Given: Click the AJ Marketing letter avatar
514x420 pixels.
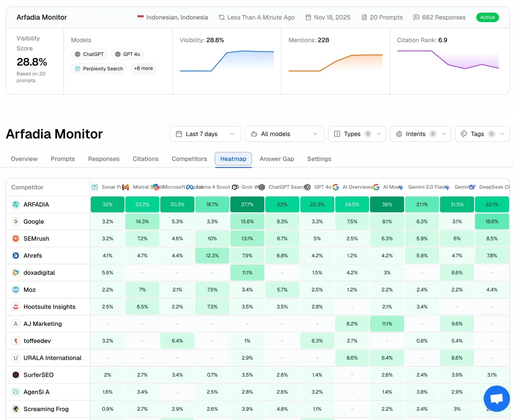Looking at the screenshot, I should (16, 324).
